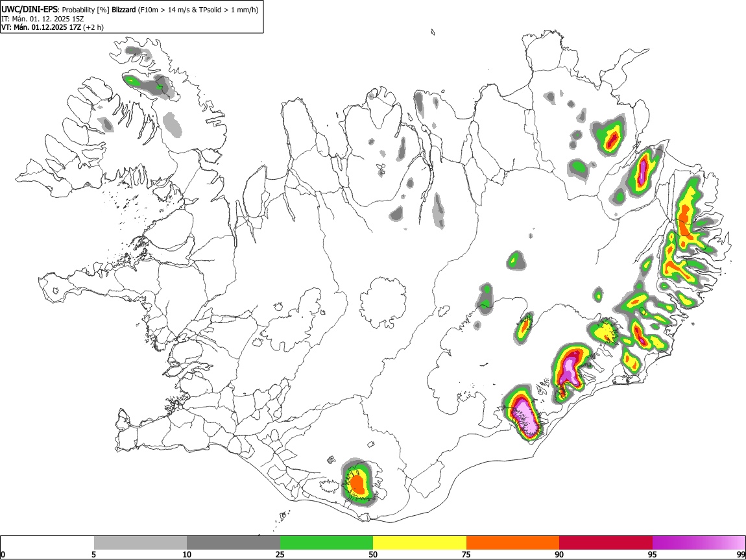Click the red 90-95% legend swatch

coord(606,543)
